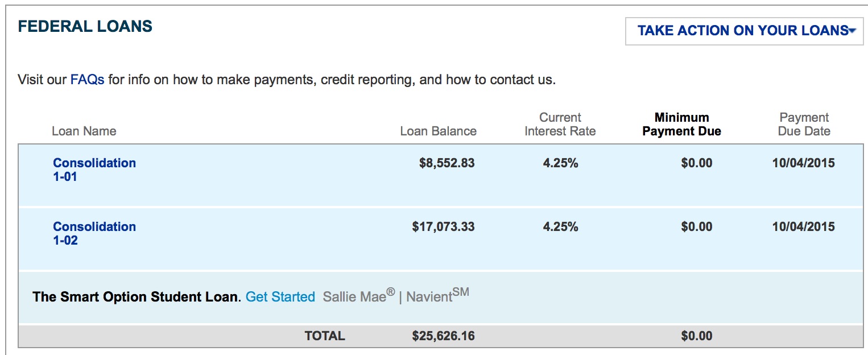Click the Federal Loans heading

tap(85, 26)
